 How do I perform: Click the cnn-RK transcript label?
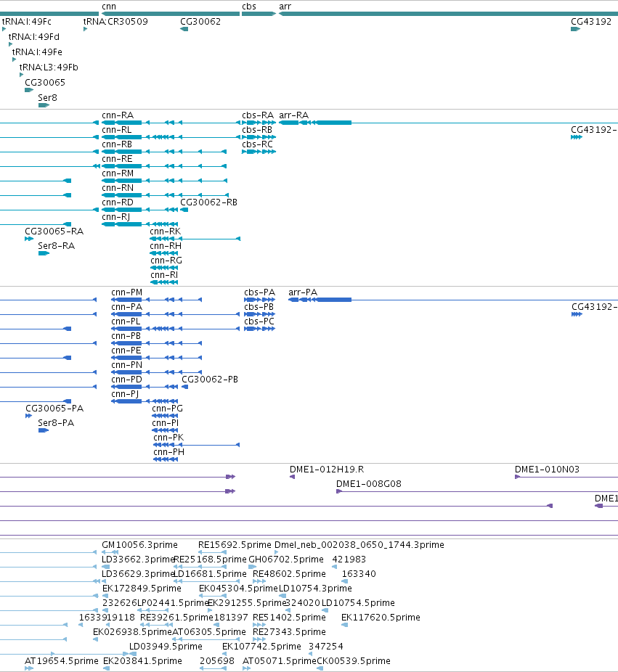tap(165, 231)
